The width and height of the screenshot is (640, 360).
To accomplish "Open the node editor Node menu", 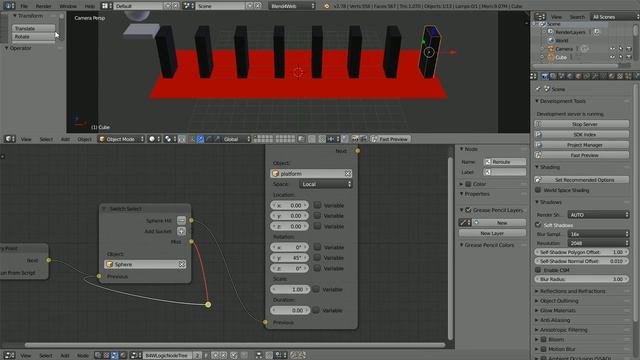I will [x=82, y=356].
